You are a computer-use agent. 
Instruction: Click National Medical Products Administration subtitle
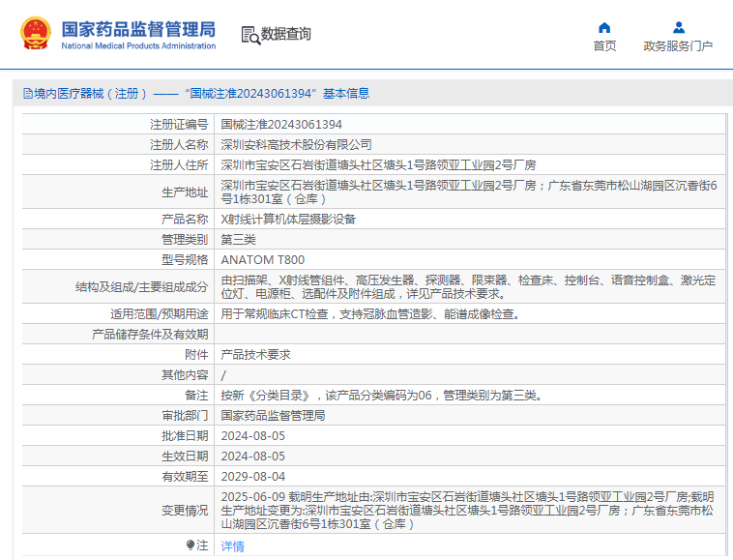[x=138, y=45]
